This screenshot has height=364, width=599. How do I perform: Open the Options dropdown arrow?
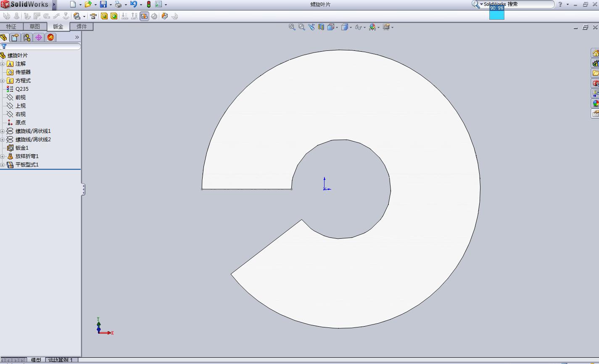click(x=166, y=5)
